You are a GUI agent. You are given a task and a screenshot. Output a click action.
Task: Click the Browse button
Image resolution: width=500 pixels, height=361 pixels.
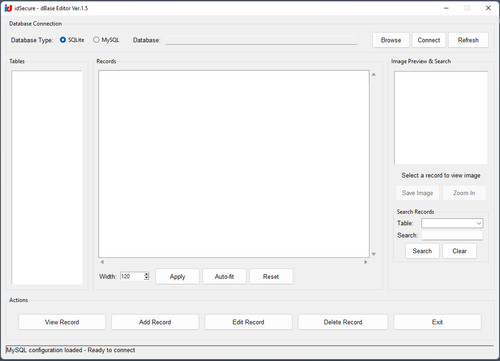[391, 40]
